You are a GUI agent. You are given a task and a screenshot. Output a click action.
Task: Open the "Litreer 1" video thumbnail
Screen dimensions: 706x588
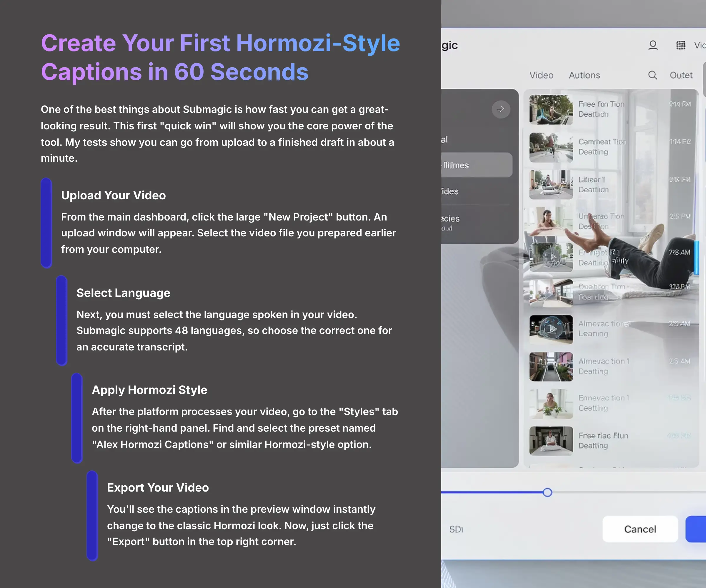point(551,184)
